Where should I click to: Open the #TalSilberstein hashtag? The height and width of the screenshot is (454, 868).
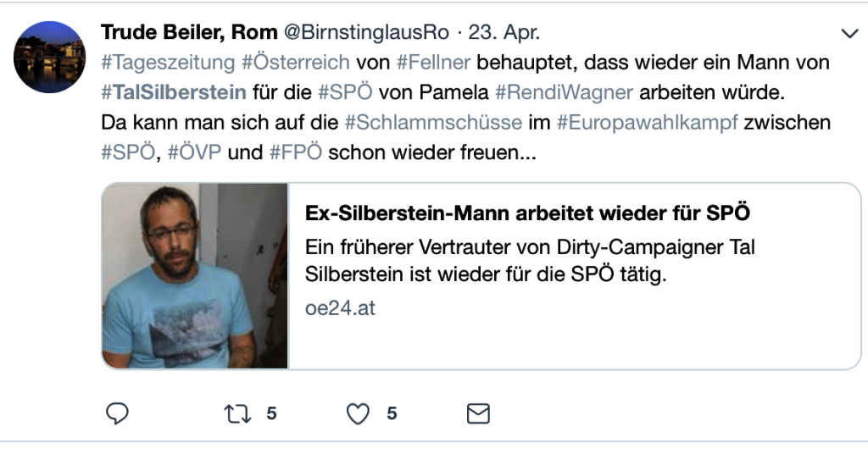click(x=174, y=91)
